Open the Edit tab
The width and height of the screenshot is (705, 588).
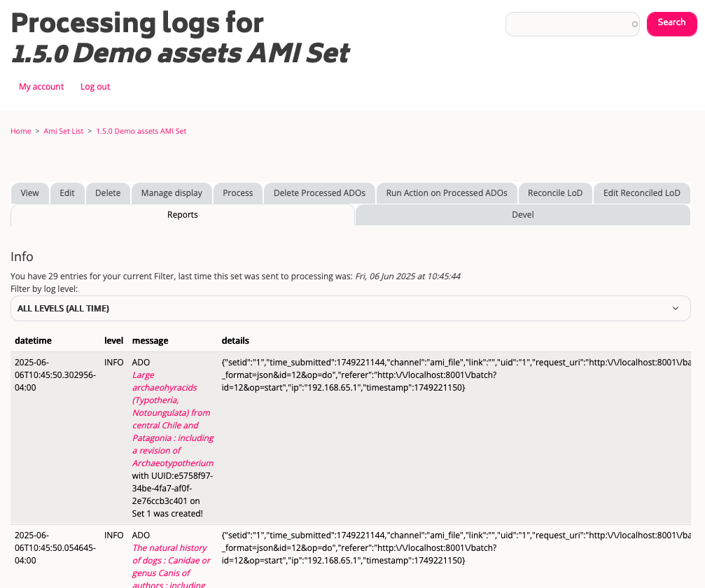point(67,193)
